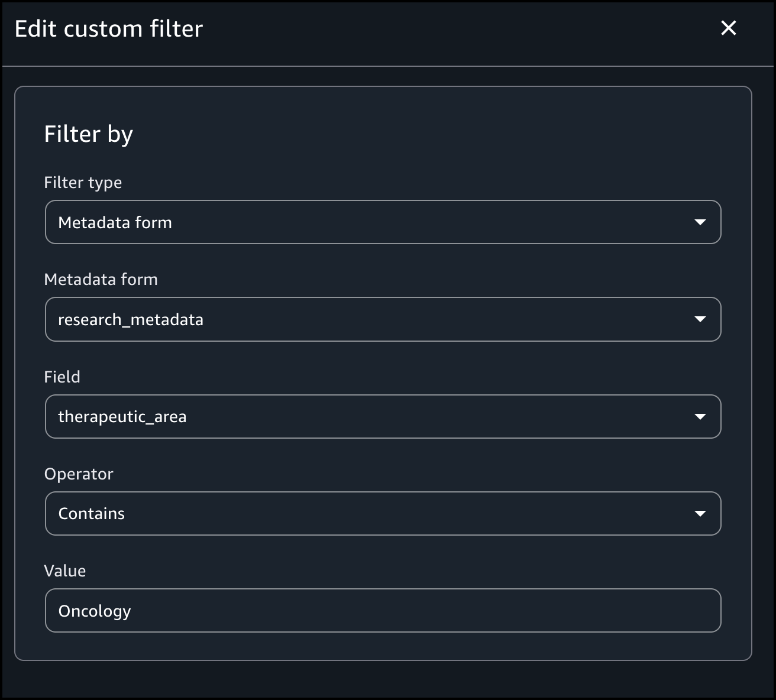The width and height of the screenshot is (776, 700).
Task: Click the therapeutic_area text in Field
Action: (122, 416)
